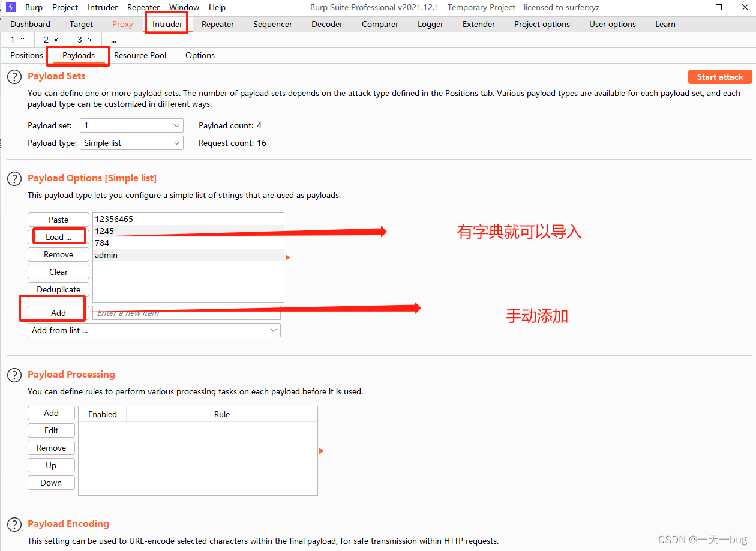Close Intruder attack tab 2
Viewport: 756px width, 551px height.
click(x=56, y=40)
